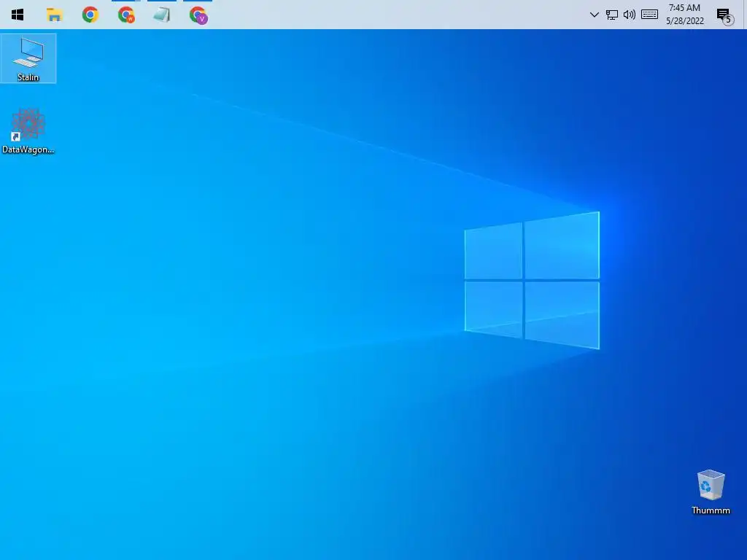Open Action Center with 5 notifications
This screenshot has width=747, height=560.
(x=724, y=16)
